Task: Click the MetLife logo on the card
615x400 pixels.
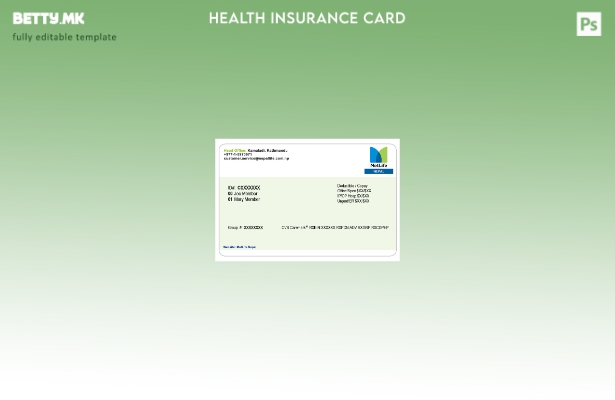Action: pyautogui.click(x=378, y=157)
